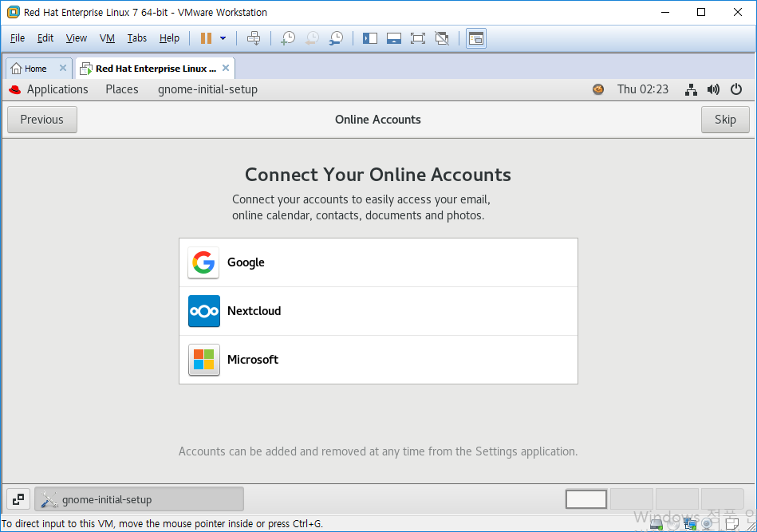Open the power menu icon
This screenshot has width=757, height=532.
735,89
